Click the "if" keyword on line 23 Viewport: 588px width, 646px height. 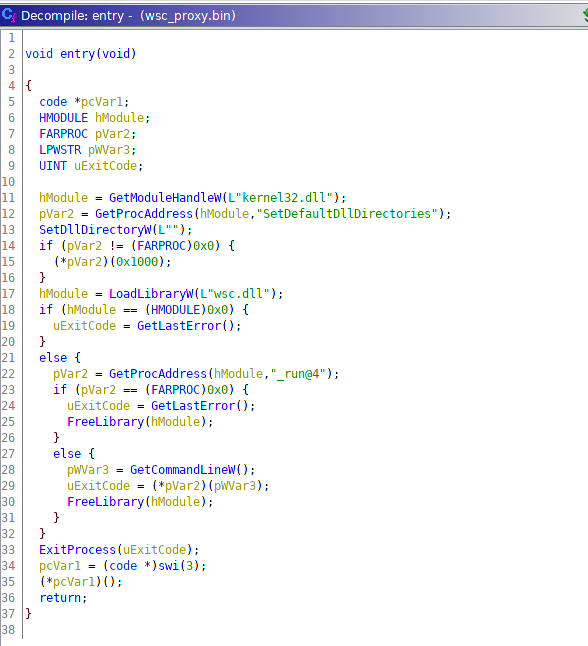point(60,389)
